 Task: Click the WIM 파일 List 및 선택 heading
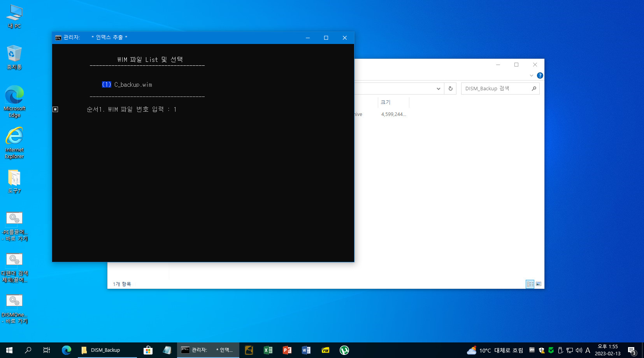pyautogui.click(x=150, y=60)
